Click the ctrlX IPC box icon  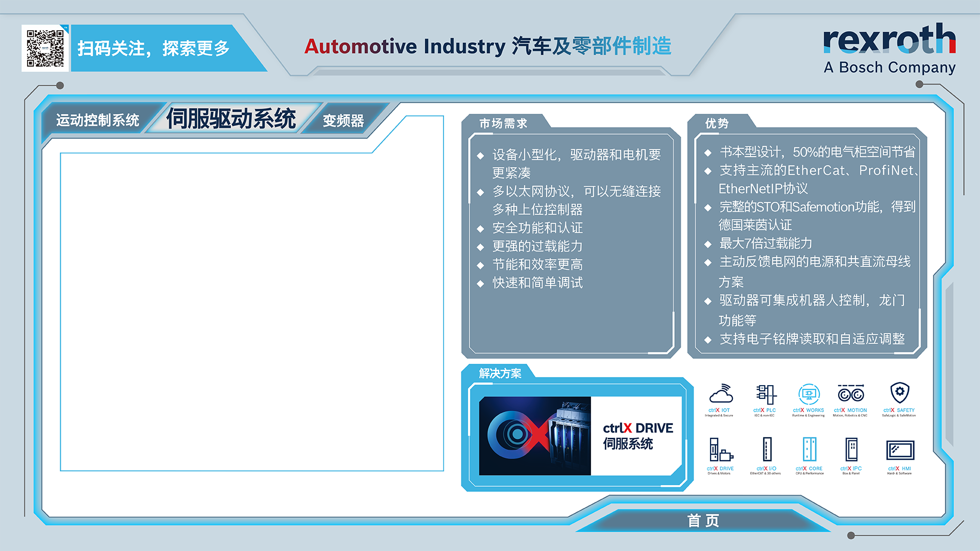[x=851, y=450]
